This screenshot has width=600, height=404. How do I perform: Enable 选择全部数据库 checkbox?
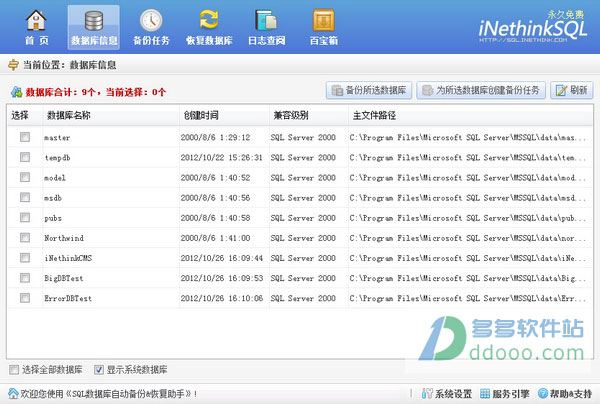pyautogui.click(x=14, y=370)
